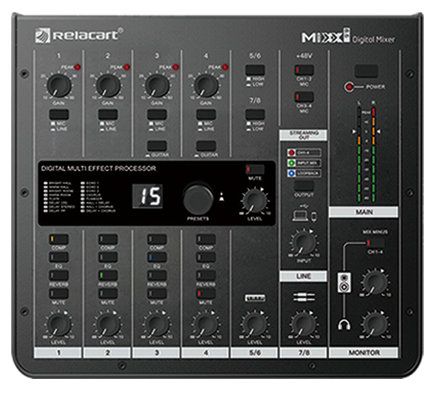Viewport: 431px width, 403px height.
Task: Turn the channel 1 GAIN knob
Action: pos(59,86)
